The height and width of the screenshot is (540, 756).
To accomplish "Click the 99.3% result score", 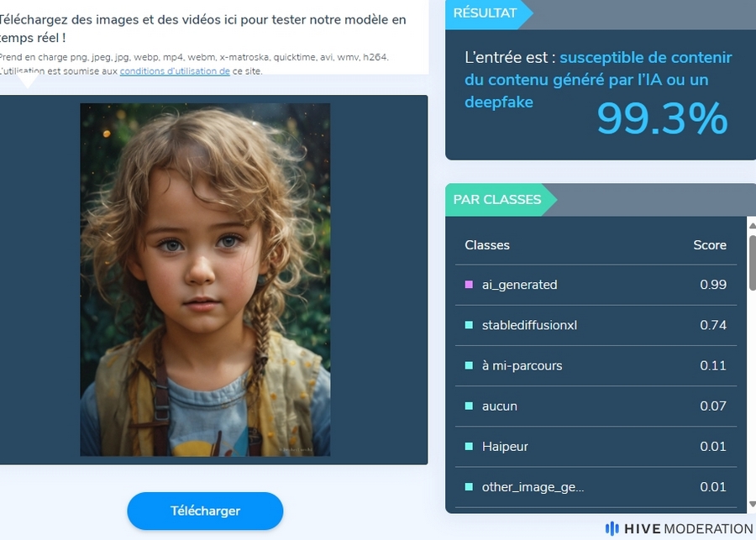I will click(x=662, y=118).
